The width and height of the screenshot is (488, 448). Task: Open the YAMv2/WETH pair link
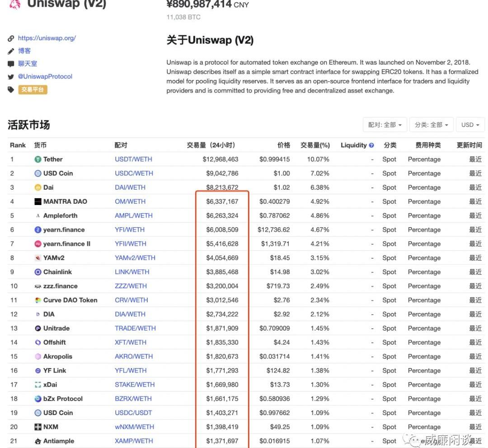click(135, 258)
